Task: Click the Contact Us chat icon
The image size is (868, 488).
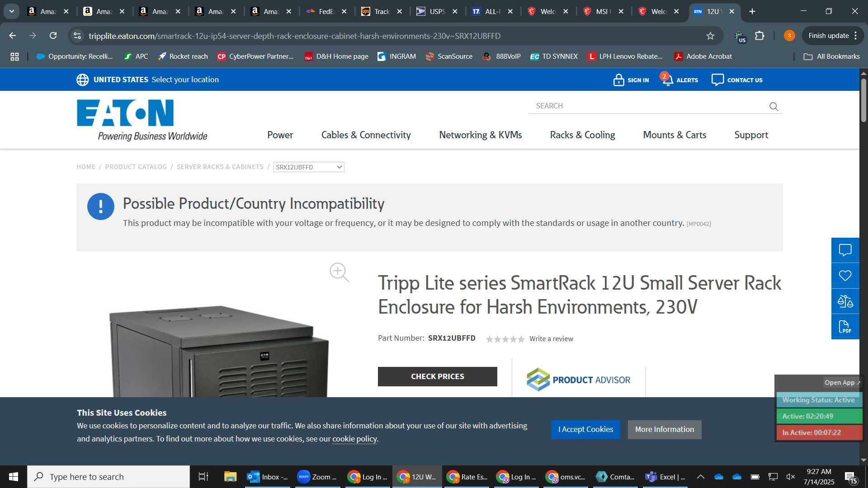Action: pos(717,80)
